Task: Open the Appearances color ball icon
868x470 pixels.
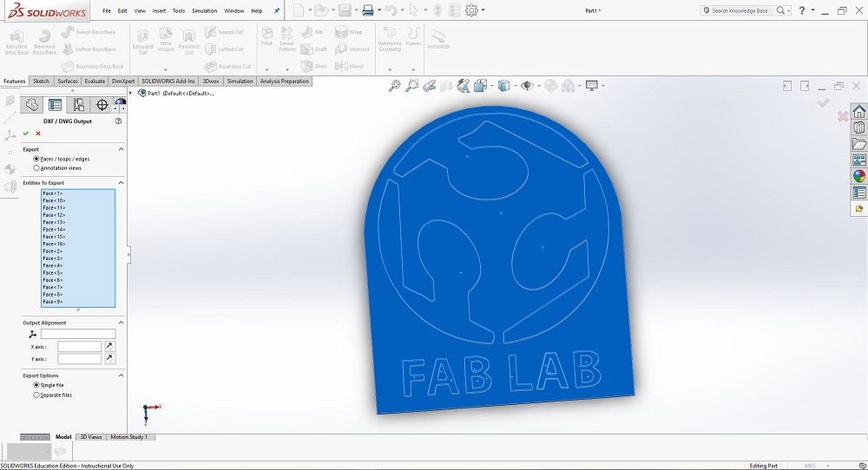Action: coord(858,176)
